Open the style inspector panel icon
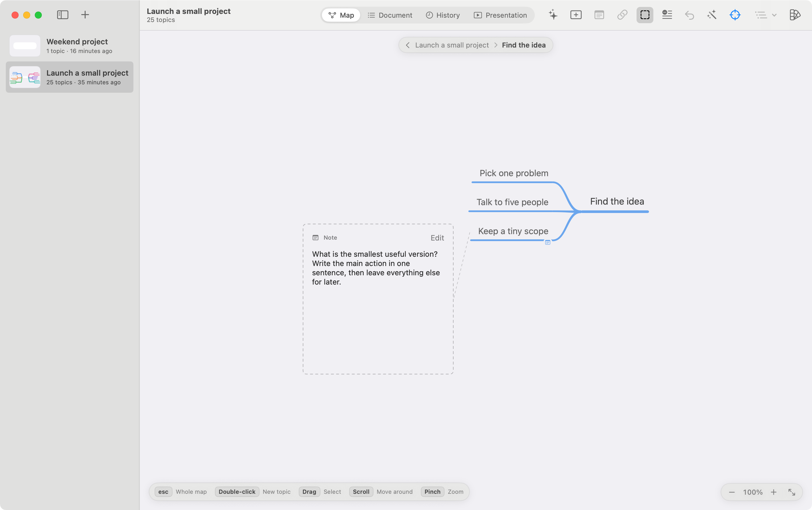Image resolution: width=812 pixels, height=510 pixels. [795, 15]
